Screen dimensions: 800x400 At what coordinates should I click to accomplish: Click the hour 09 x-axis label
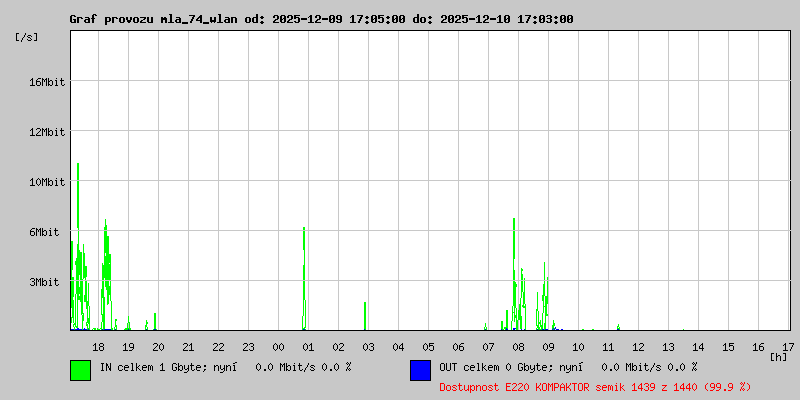[x=548, y=347]
